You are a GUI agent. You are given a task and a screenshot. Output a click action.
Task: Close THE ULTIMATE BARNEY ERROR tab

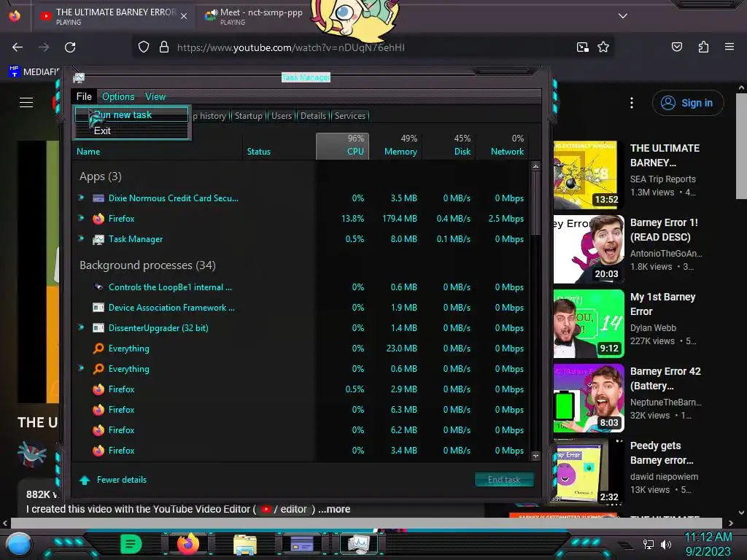(x=184, y=16)
